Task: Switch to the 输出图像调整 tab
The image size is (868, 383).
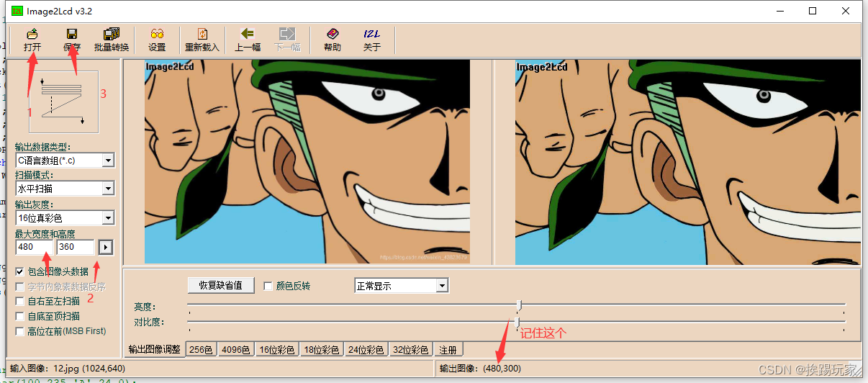Action: (155, 350)
